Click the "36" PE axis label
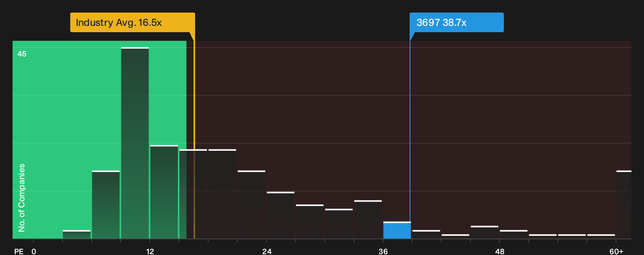The image size is (644, 255). [x=383, y=251]
